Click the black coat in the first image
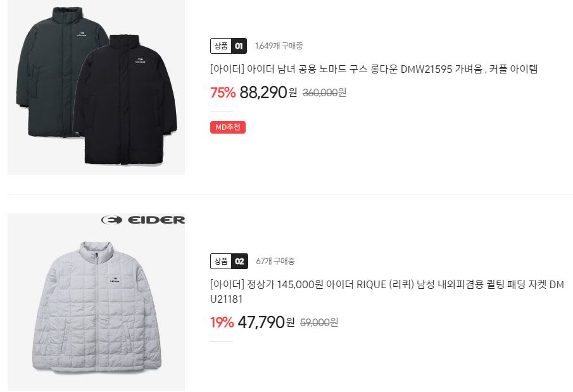This screenshot has height=392, width=573. [x=125, y=99]
